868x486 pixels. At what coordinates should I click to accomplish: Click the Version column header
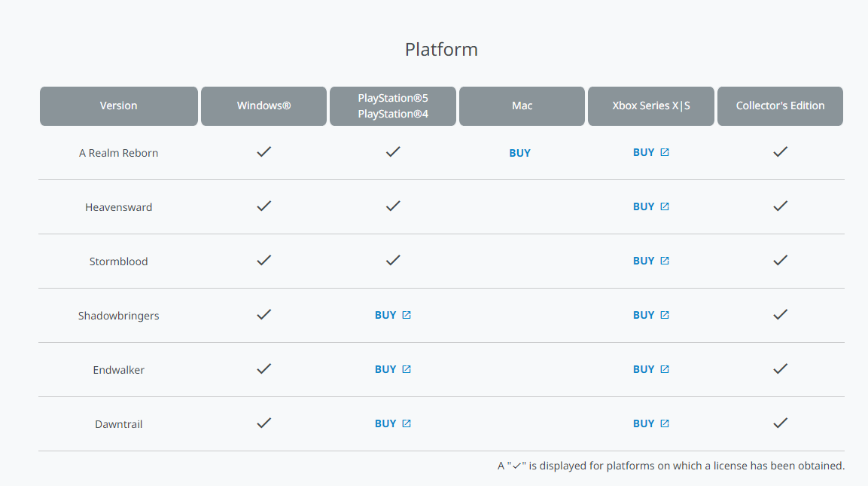click(119, 105)
